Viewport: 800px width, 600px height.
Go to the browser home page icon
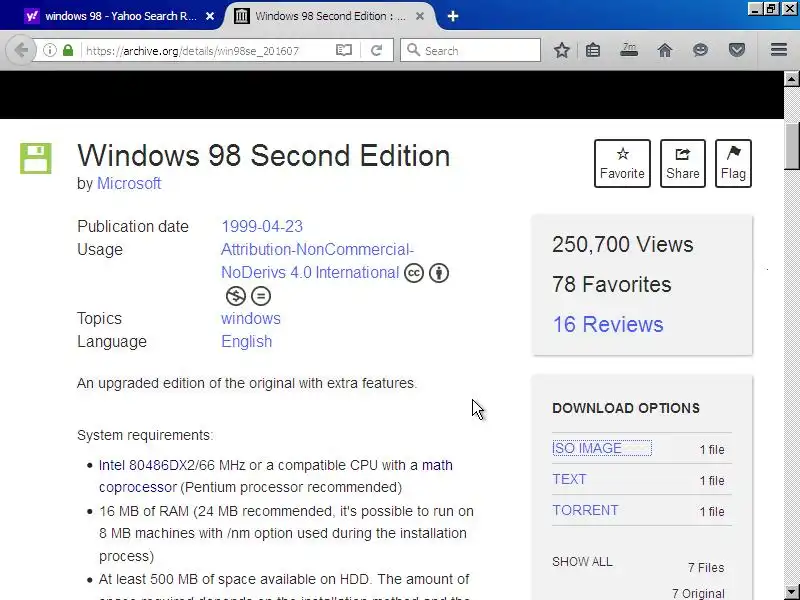(665, 50)
